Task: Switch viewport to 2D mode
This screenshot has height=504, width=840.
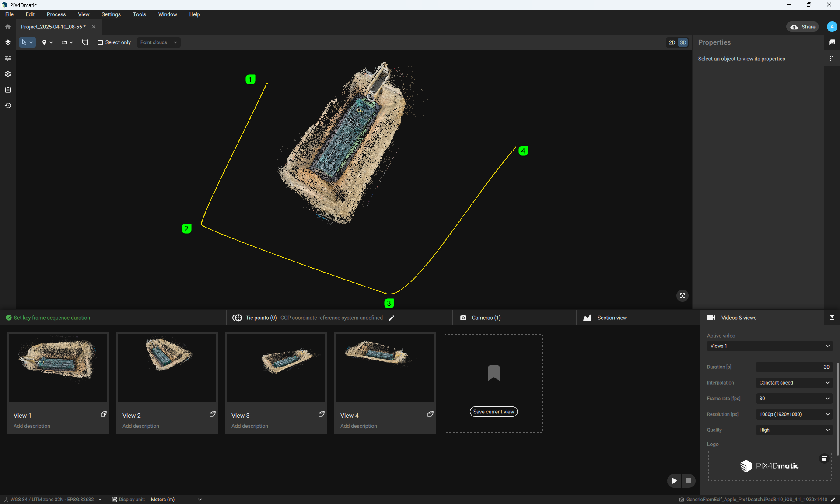Action: tap(672, 42)
